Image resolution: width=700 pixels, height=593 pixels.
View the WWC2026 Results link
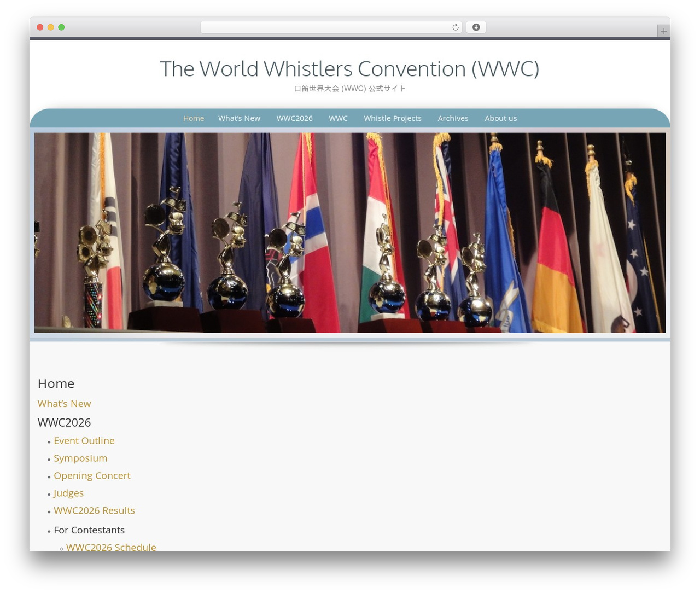coord(94,511)
